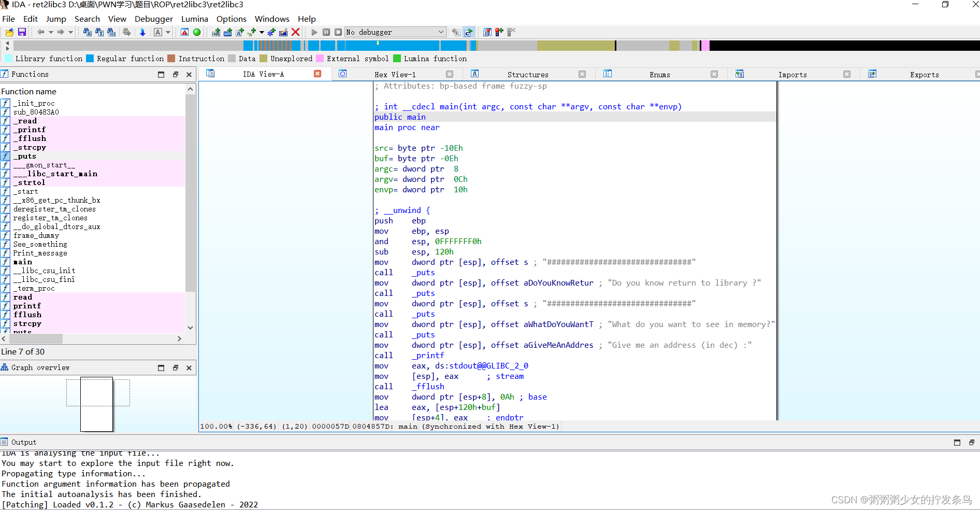Image resolution: width=980 pixels, height=510 pixels.
Task: Click the navigation band left arrow
Action: pos(7,42)
